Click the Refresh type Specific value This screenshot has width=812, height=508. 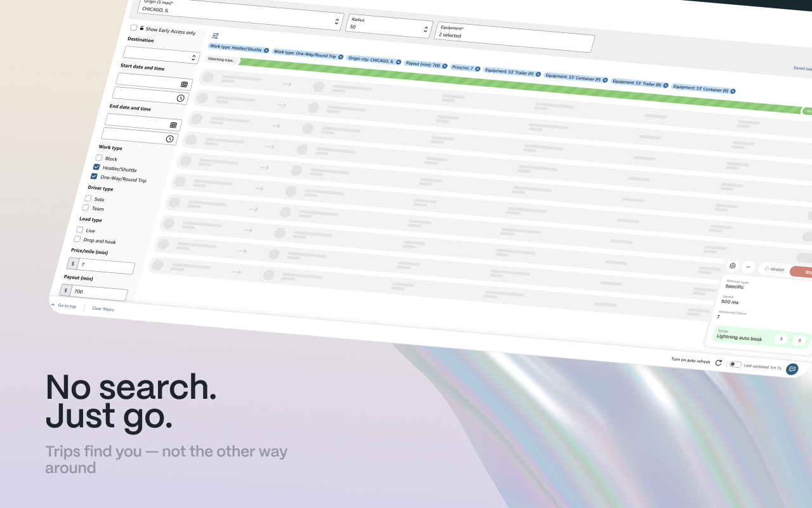(735, 286)
